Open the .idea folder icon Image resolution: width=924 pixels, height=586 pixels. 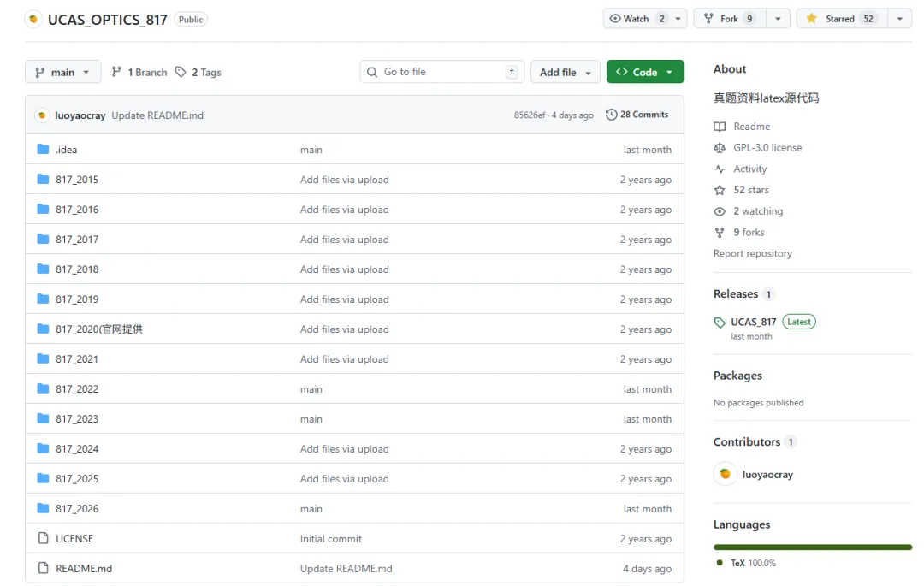pos(43,149)
